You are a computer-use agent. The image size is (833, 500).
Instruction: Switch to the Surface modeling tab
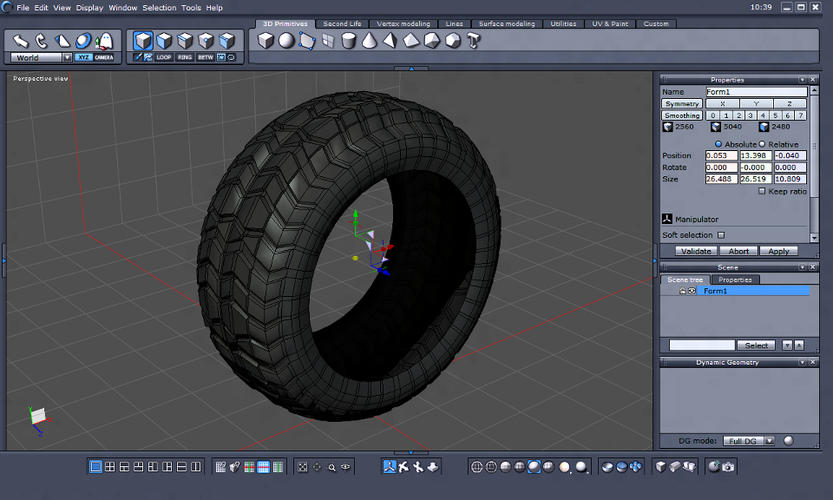(x=507, y=24)
